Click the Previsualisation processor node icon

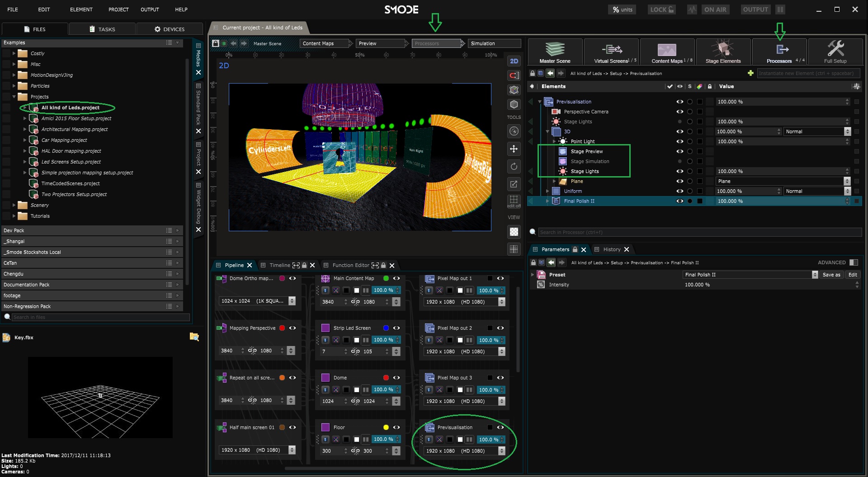(x=430, y=427)
